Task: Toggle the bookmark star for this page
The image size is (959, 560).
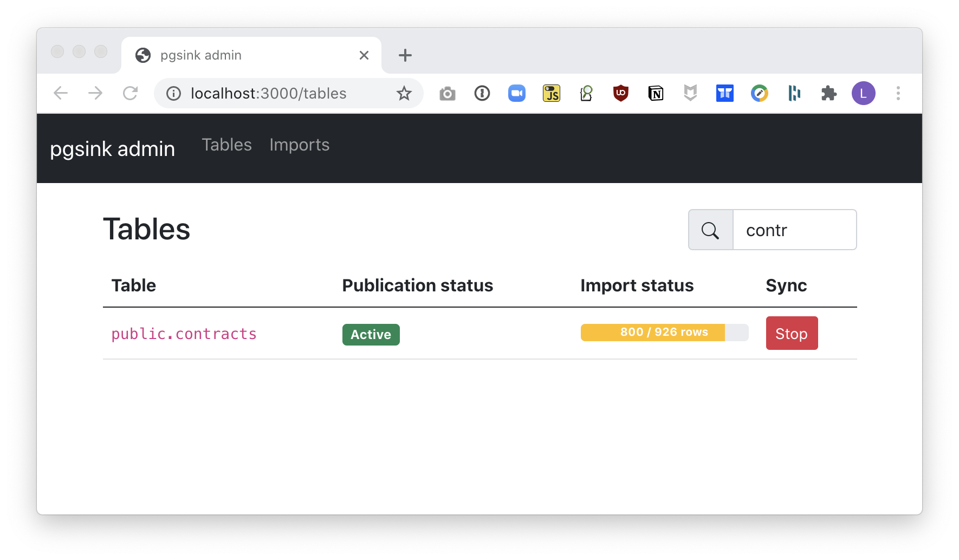Action: (x=404, y=93)
